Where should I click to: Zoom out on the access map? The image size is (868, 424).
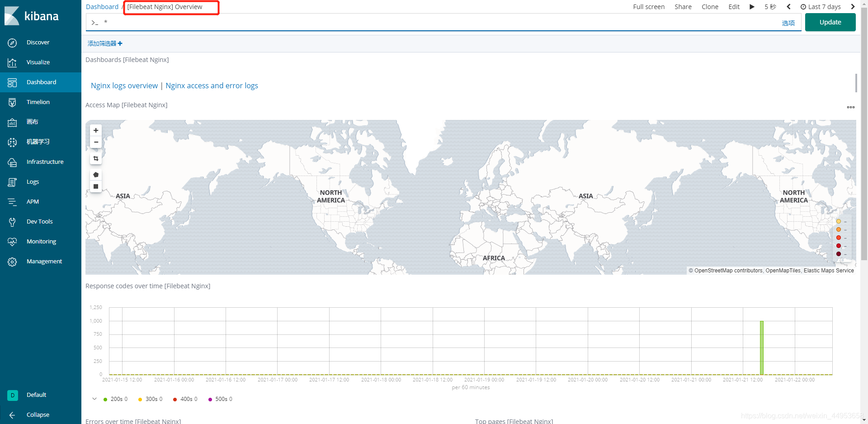pyautogui.click(x=96, y=142)
